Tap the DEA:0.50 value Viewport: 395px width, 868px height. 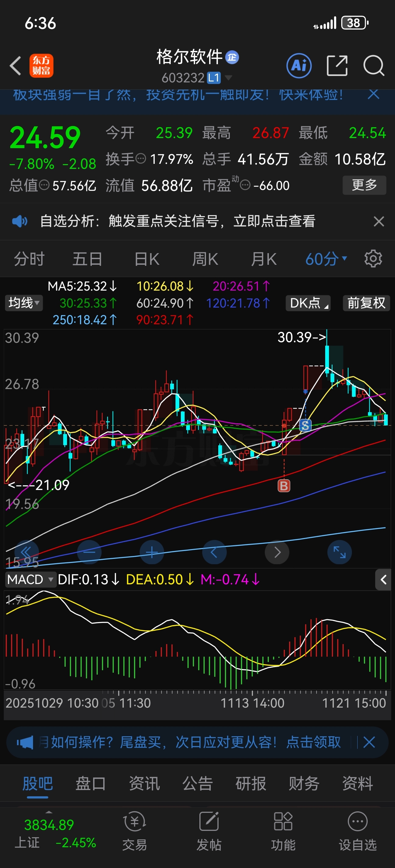pos(160,580)
